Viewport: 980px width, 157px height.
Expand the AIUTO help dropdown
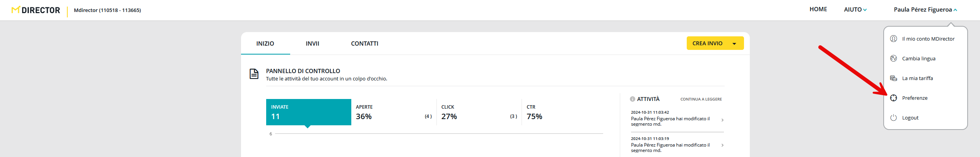click(x=855, y=10)
